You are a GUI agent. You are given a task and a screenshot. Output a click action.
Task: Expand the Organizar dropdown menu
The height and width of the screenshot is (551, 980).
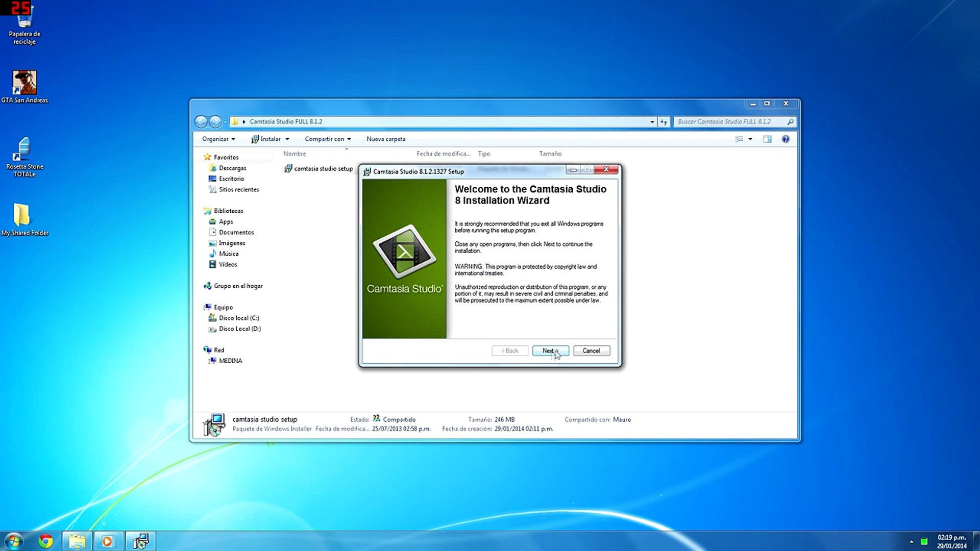pos(218,139)
